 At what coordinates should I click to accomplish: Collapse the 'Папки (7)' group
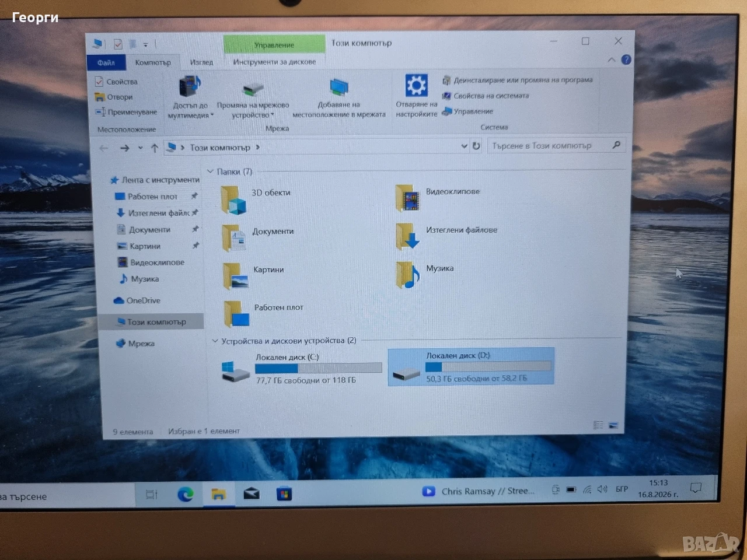(211, 171)
